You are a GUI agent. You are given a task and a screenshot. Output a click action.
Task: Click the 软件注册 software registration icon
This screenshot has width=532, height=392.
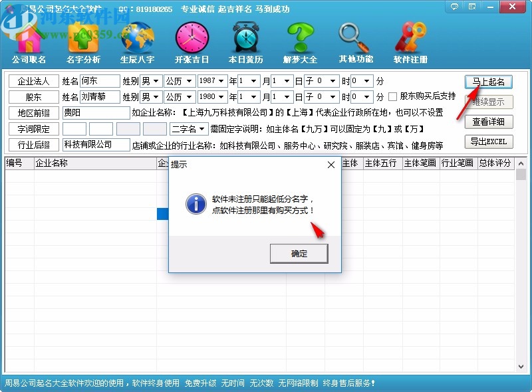[x=410, y=40]
